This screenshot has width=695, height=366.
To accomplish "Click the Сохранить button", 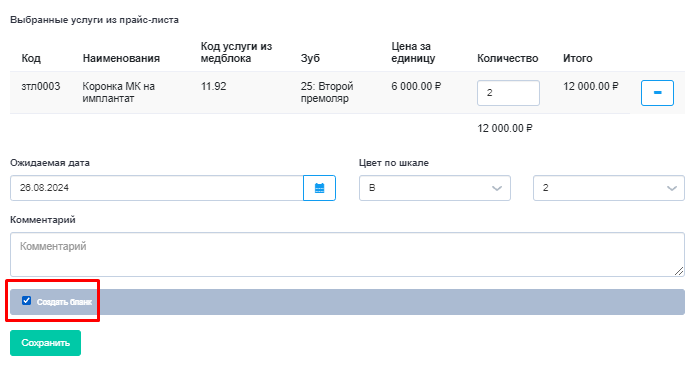I will click(x=45, y=343).
